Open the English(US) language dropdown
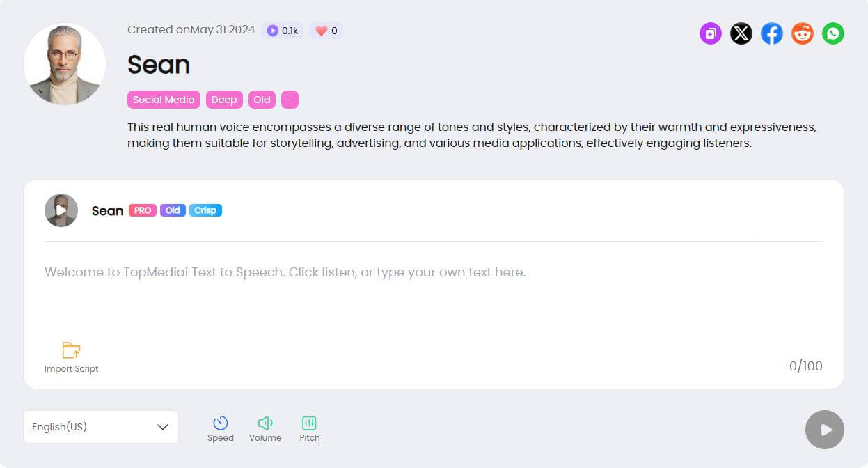 101,427
